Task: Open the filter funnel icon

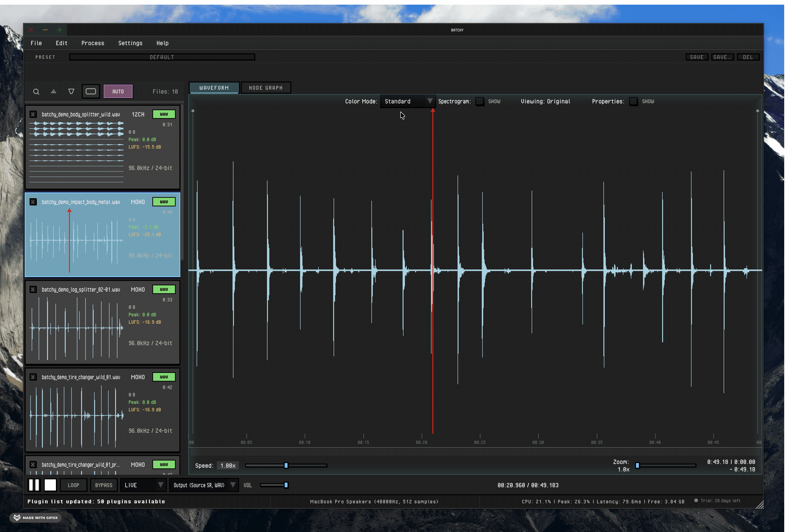Action: click(x=71, y=92)
